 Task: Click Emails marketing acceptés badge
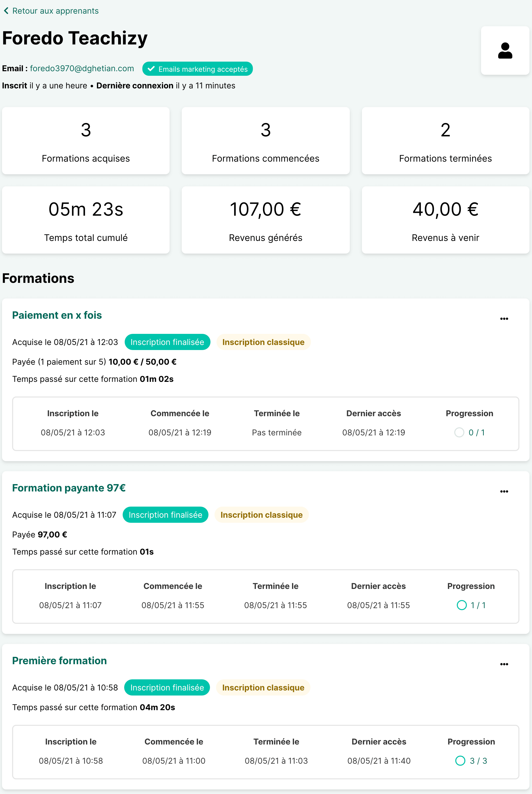click(x=197, y=69)
